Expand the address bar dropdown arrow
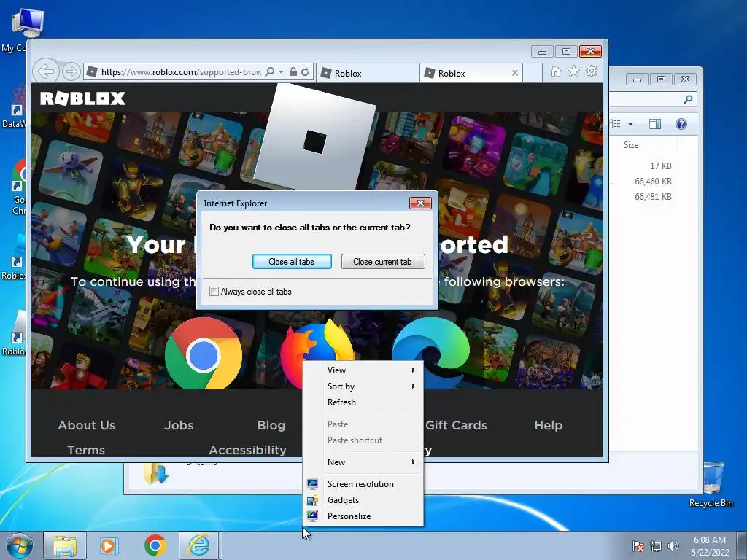The width and height of the screenshot is (747, 560). click(x=281, y=72)
